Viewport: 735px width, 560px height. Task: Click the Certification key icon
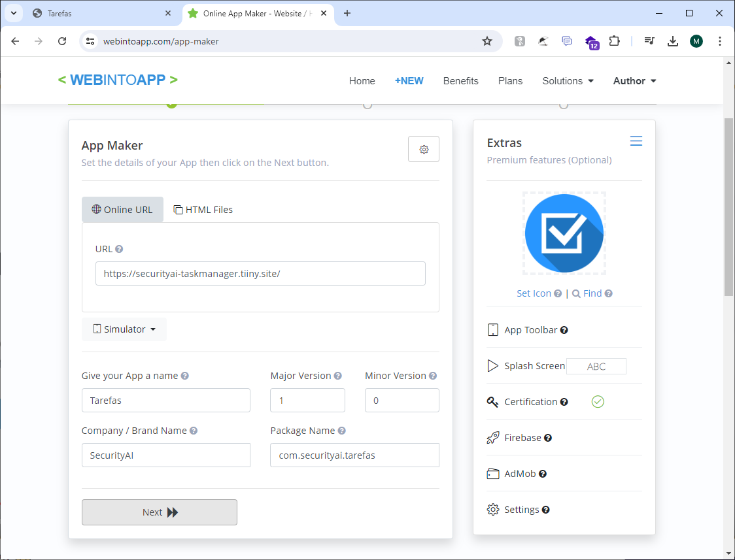tap(492, 402)
